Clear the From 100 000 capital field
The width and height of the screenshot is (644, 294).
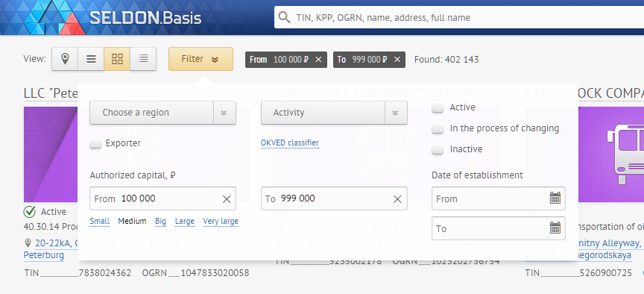[x=227, y=199]
